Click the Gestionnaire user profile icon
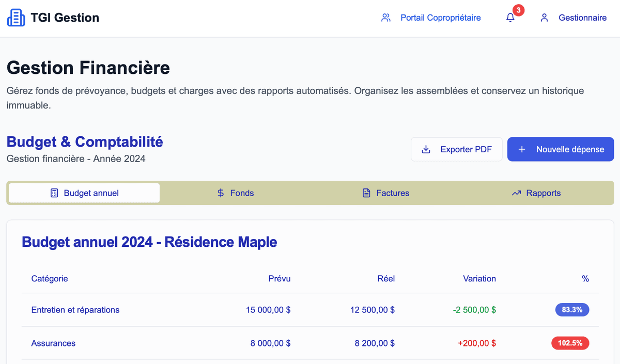This screenshot has width=620, height=364. coord(544,18)
